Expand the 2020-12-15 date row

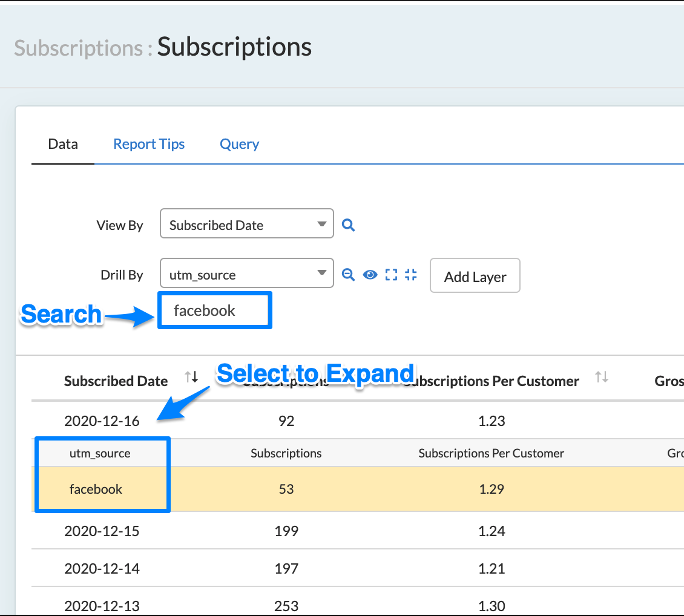tap(102, 531)
